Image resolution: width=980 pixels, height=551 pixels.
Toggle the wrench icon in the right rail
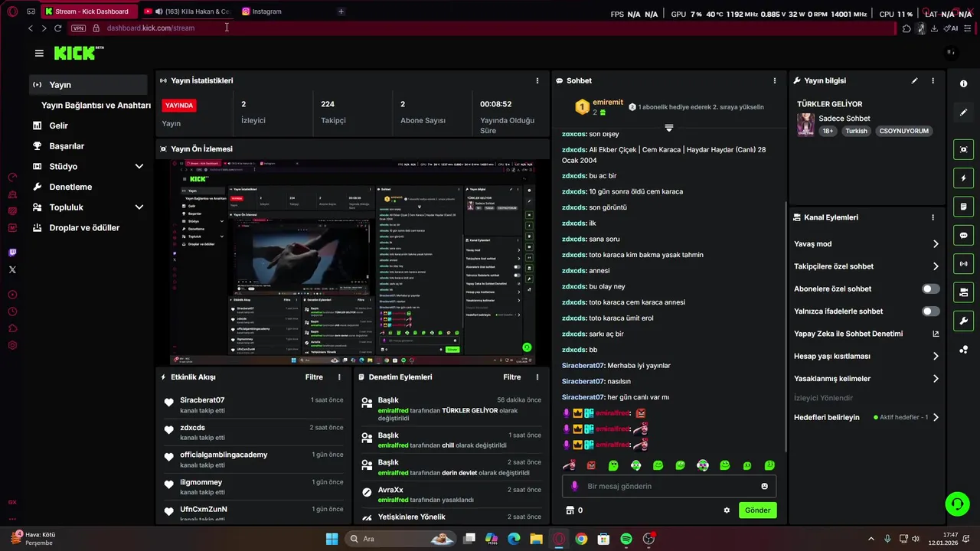coord(964,321)
